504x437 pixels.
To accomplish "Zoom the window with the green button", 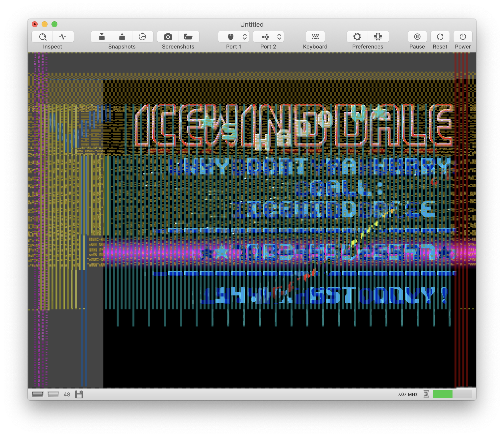I will point(54,24).
